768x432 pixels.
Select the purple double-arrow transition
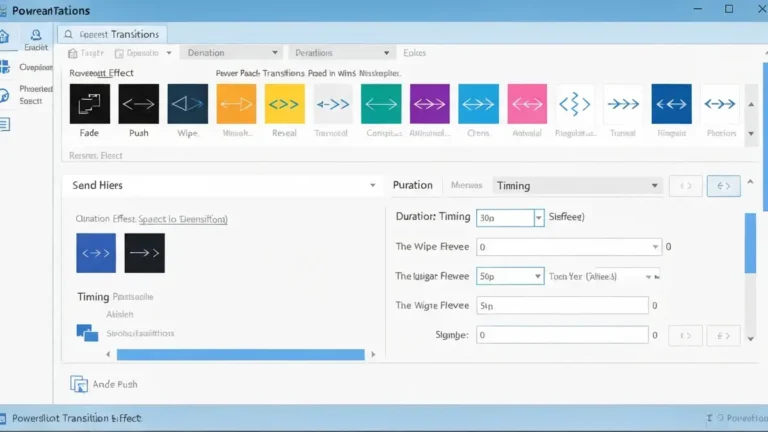pos(430,104)
